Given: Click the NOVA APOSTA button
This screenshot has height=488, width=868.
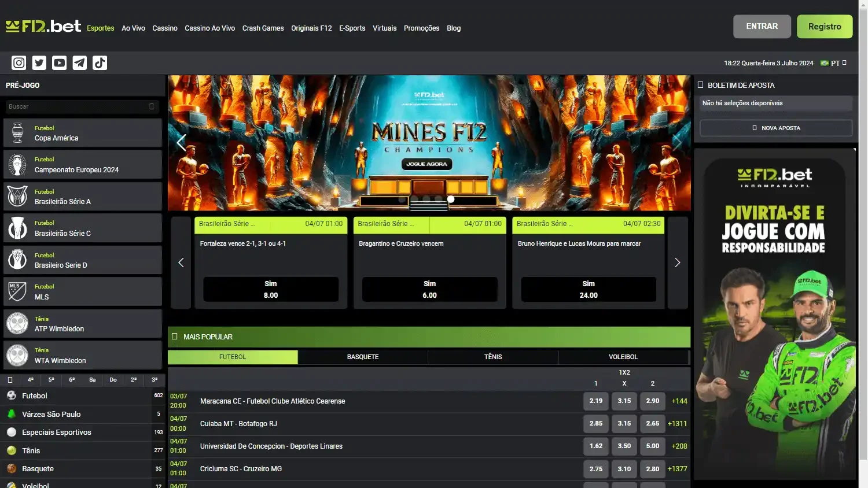Looking at the screenshot, I should (x=776, y=128).
